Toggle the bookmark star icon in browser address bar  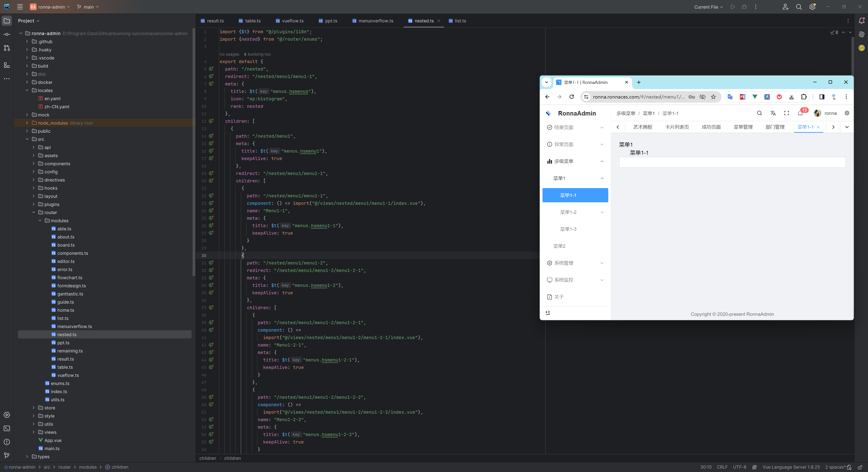tap(713, 97)
